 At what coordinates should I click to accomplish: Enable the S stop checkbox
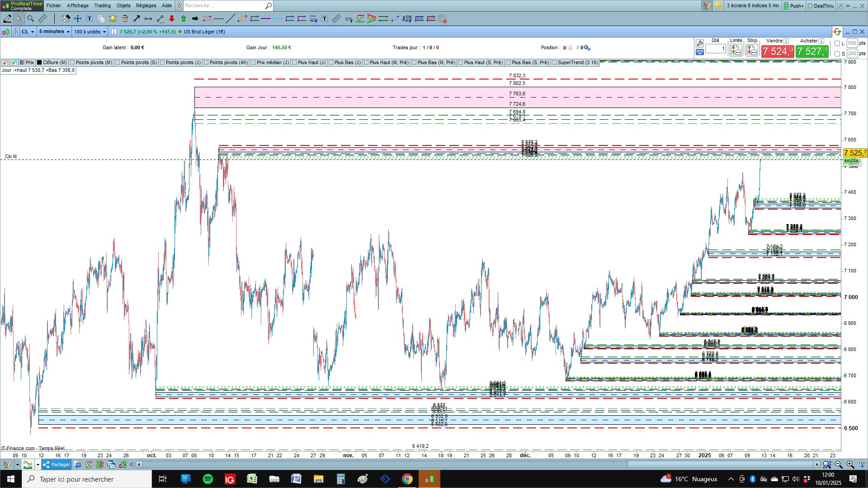coord(837,54)
